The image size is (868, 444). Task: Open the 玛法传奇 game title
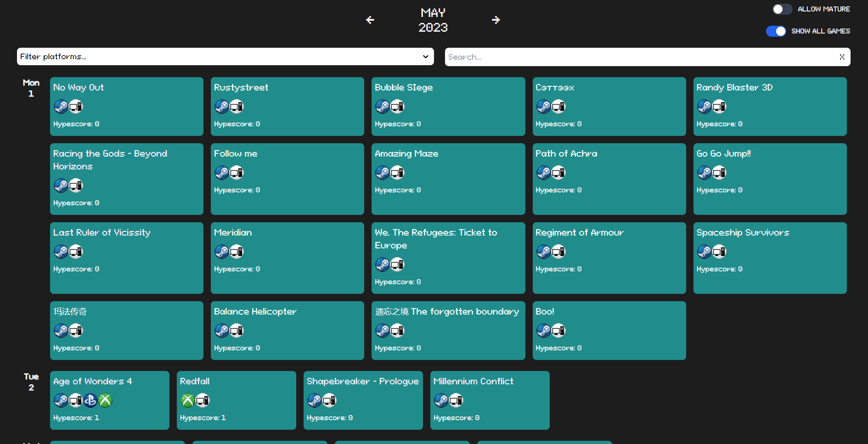(x=70, y=311)
